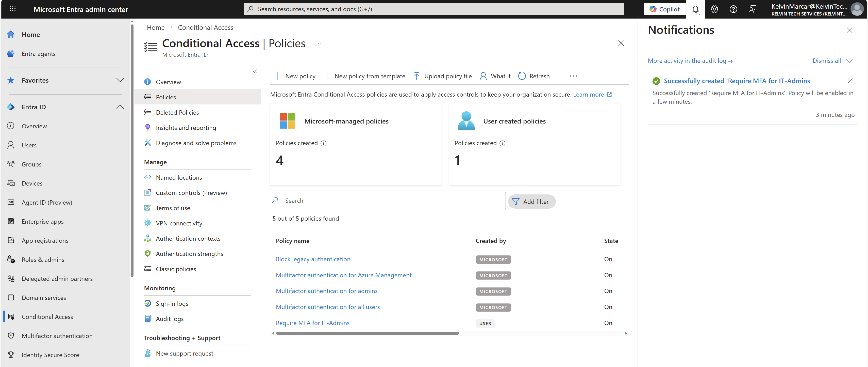The image size is (868, 367).
Task: Open the Help question mark icon
Action: click(733, 9)
